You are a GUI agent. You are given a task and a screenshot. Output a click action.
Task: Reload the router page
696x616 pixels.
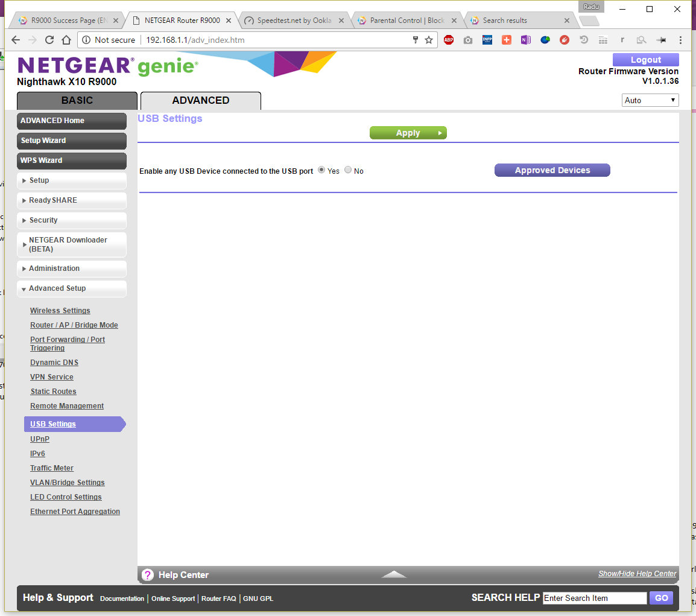[x=49, y=40]
